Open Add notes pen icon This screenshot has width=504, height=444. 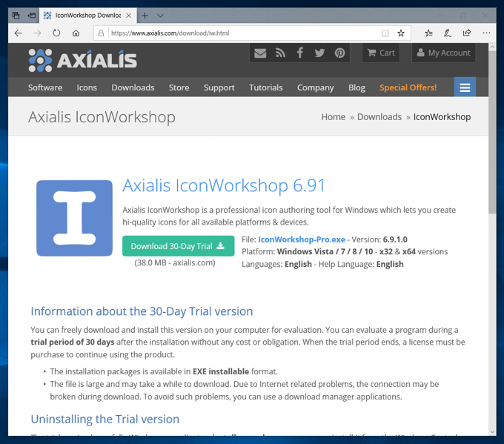(x=448, y=33)
